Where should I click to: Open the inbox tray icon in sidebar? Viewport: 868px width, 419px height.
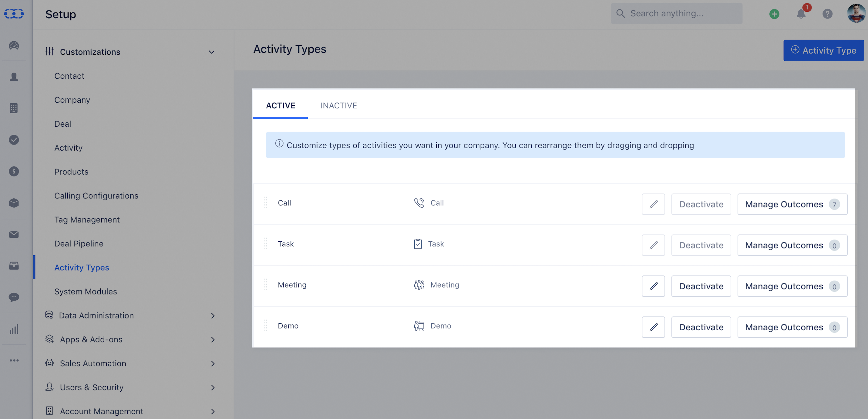(14, 265)
